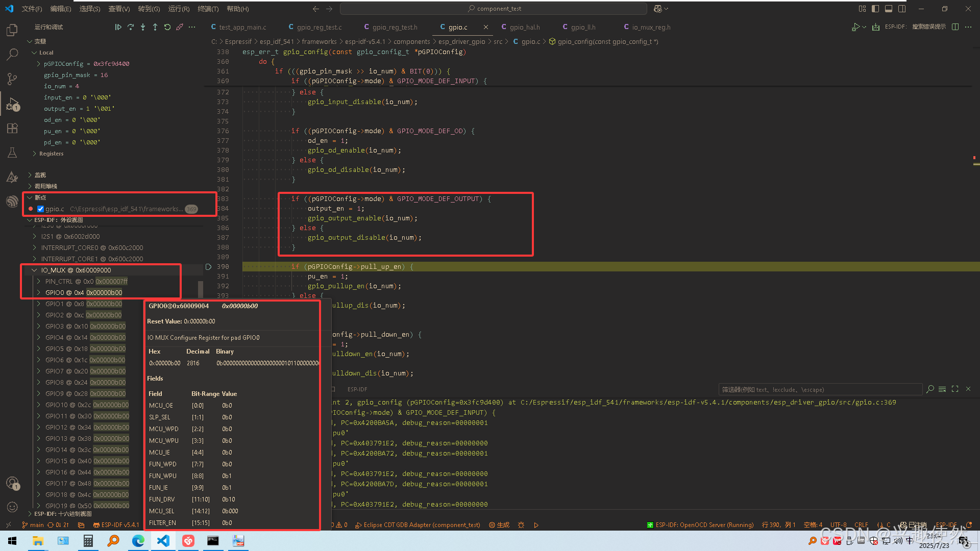Open the Run and Debug view
This screenshot has height=551, width=980.
[x=12, y=104]
